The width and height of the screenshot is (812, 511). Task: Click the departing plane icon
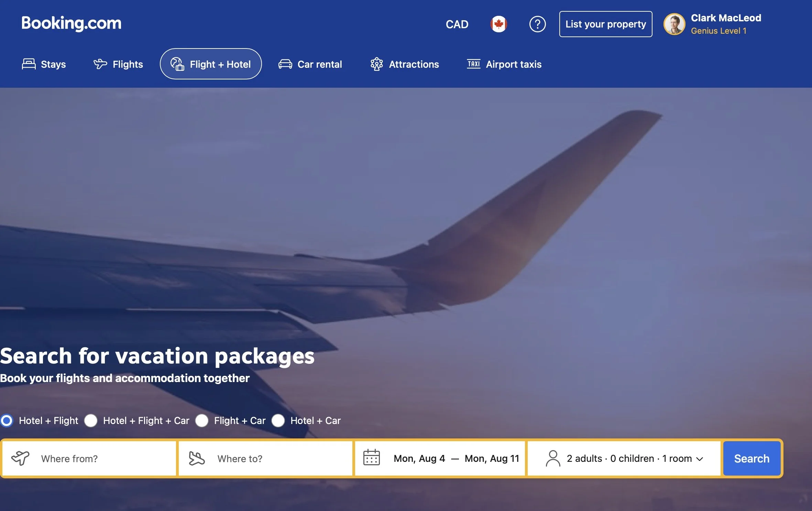pyautogui.click(x=21, y=458)
